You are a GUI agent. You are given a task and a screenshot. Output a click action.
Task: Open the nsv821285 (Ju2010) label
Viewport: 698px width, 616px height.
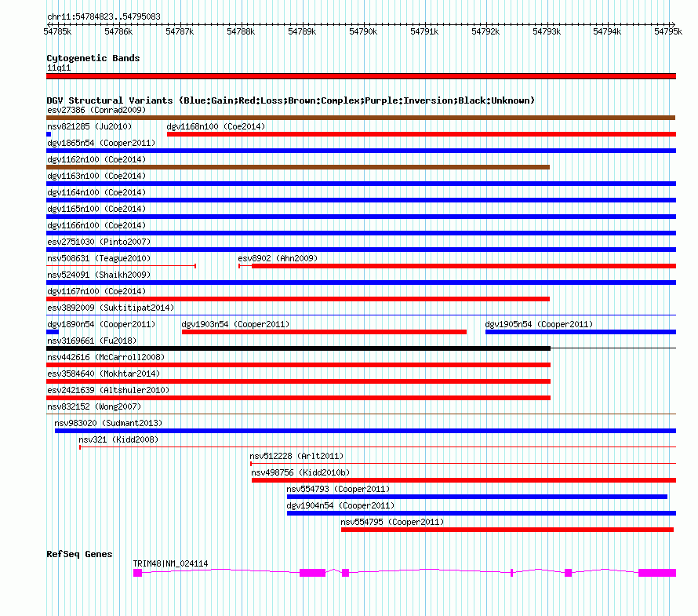89,126
